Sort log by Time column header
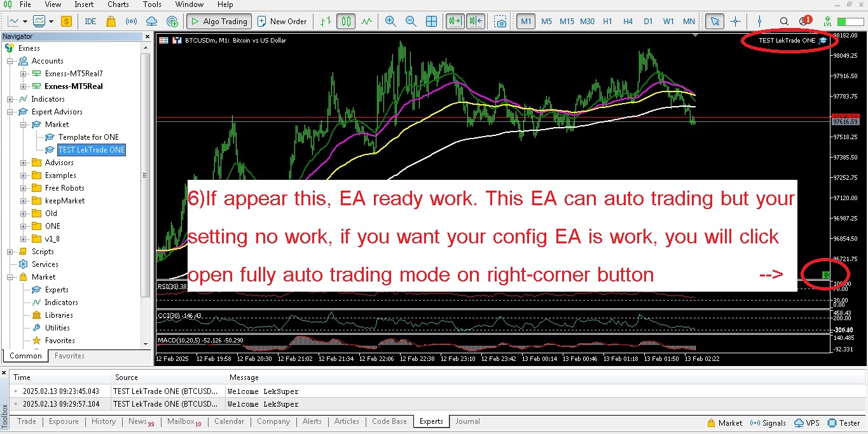 60,377
